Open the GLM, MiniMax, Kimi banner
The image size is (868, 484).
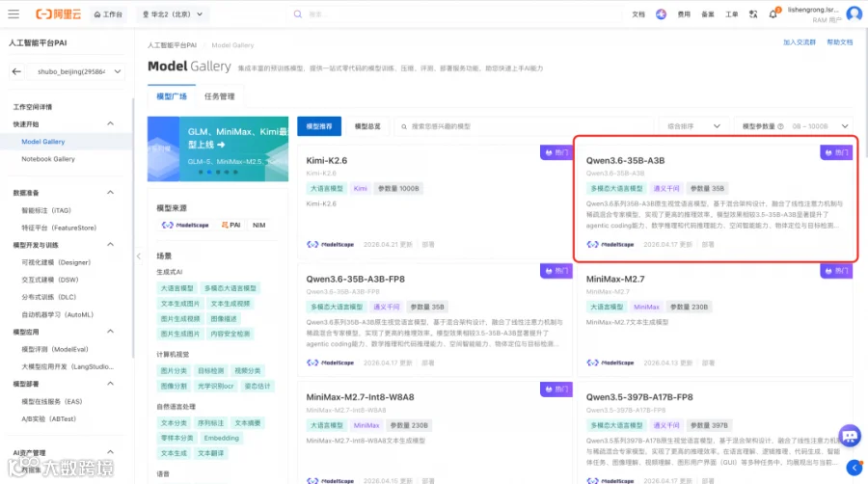click(x=218, y=148)
